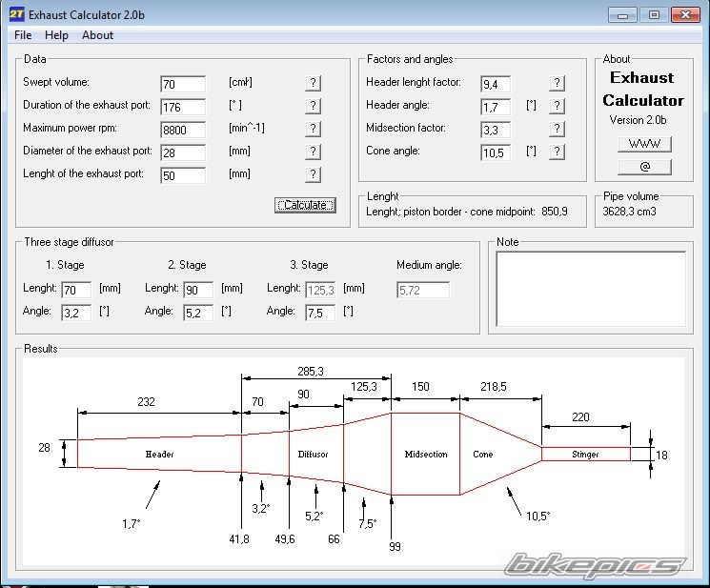Open website via the WWW button

point(644,144)
